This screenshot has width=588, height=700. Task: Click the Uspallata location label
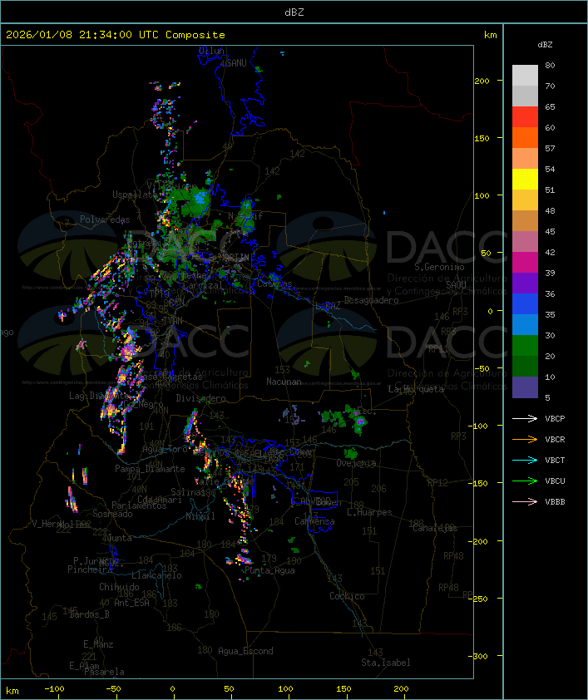(135, 195)
